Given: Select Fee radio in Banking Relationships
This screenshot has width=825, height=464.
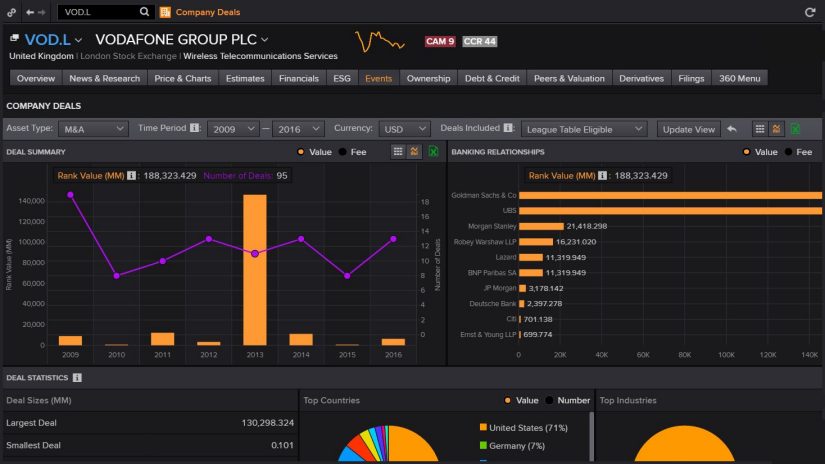Looking at the screenshot, I should 788,152.
